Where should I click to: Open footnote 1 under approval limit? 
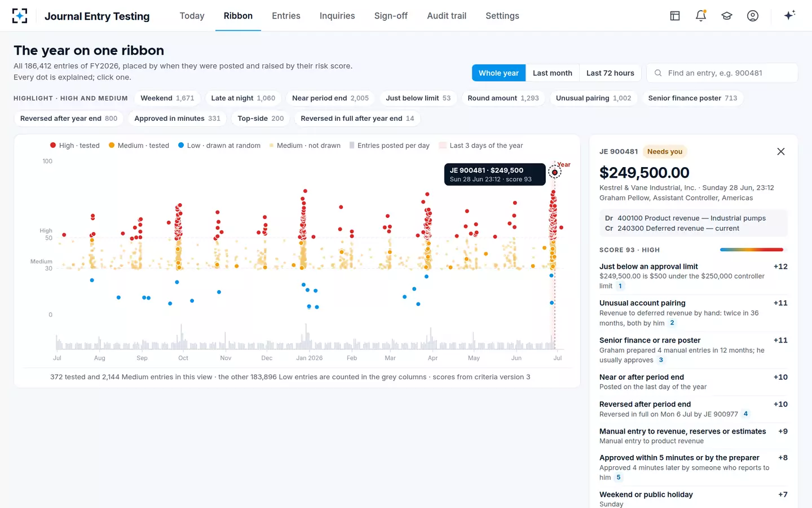[x=620, y=286]
